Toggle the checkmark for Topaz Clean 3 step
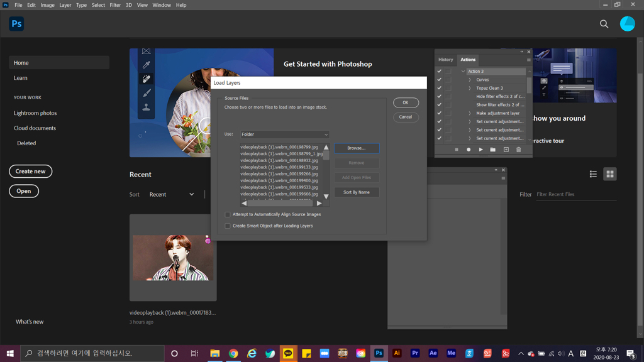Viewport: 644px width, 362px height. 439,88
